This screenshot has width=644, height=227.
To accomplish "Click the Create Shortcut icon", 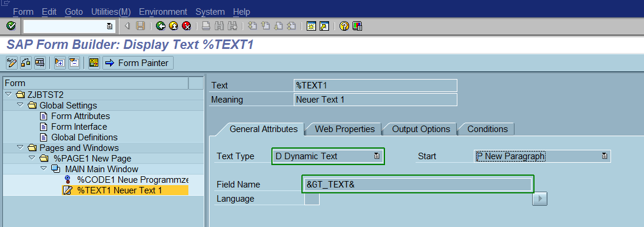I will [324, 27].
